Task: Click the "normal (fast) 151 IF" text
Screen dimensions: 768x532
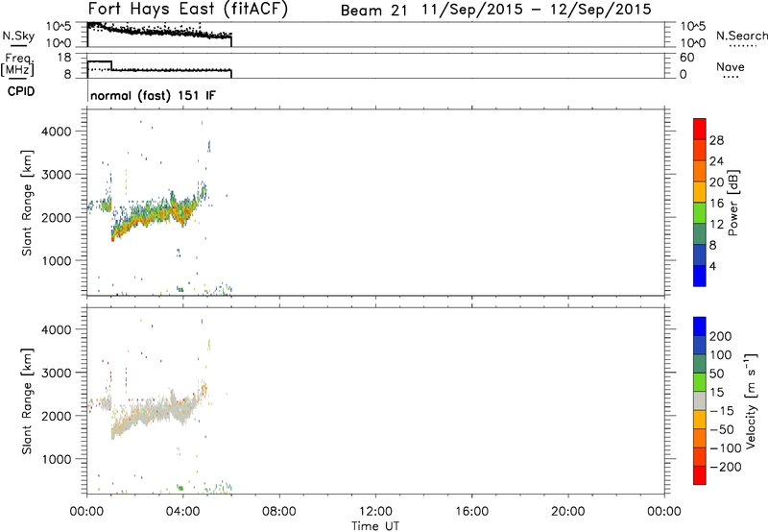Action: coord(153,95)
